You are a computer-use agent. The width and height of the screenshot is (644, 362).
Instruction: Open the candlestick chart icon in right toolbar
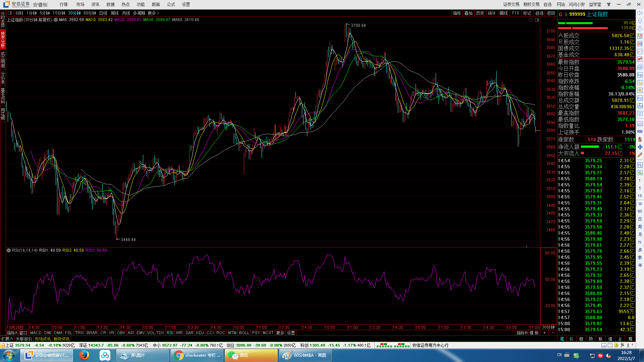tap(640, 59)
